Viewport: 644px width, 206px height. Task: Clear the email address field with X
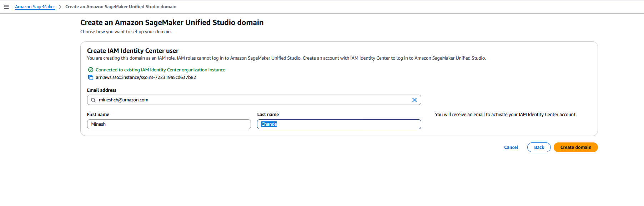414,100
